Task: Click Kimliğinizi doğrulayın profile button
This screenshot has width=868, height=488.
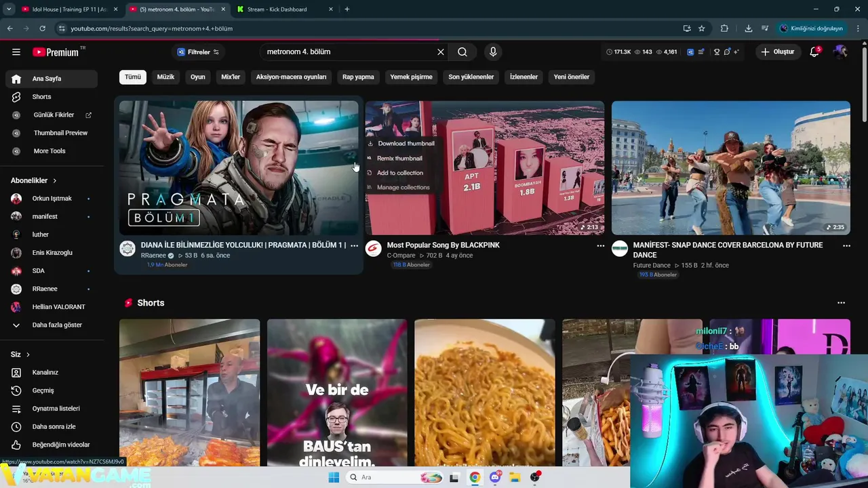Action: pyautogui.click(x=812, y=28)
